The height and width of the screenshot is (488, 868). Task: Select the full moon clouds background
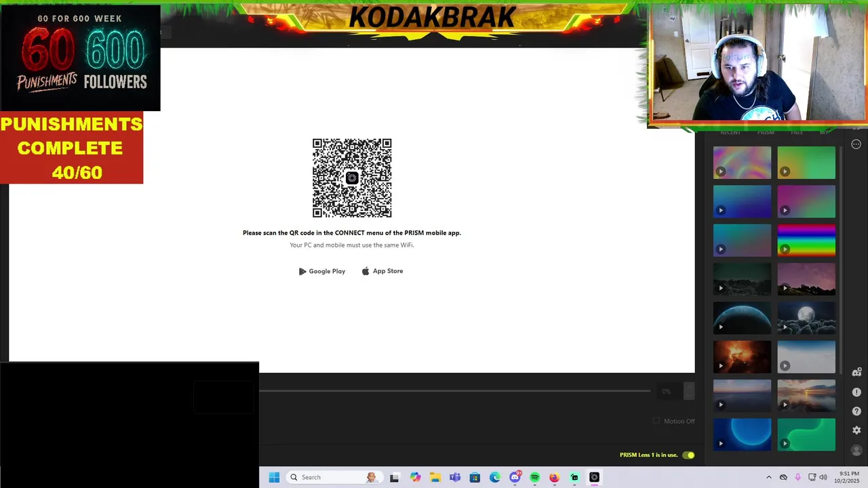[806, 318]
